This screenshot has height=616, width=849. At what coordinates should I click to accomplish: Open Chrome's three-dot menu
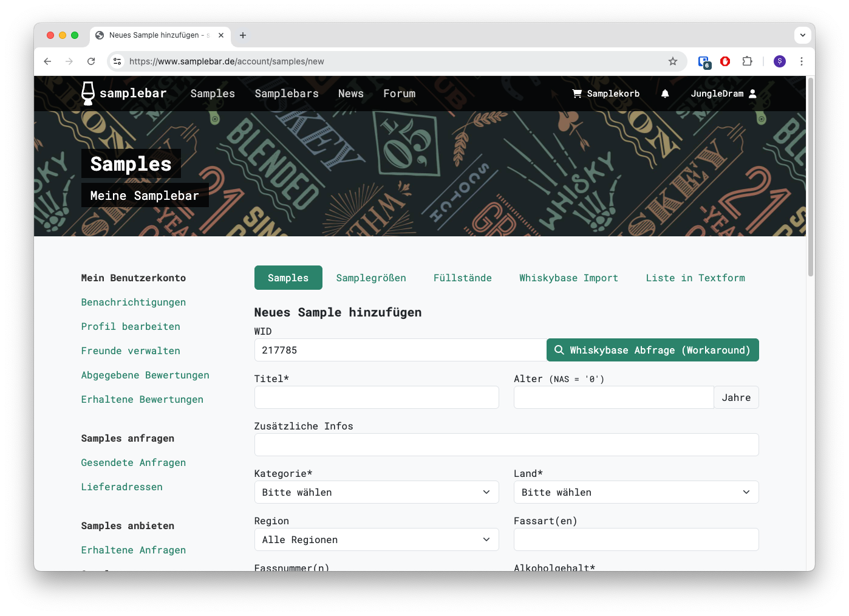tap(802, 61)
